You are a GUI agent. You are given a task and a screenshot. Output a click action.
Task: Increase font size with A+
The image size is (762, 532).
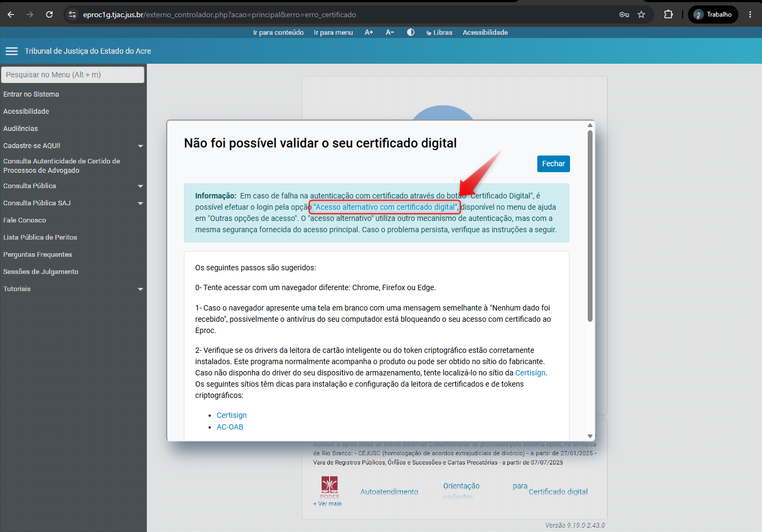coord(369,32)
